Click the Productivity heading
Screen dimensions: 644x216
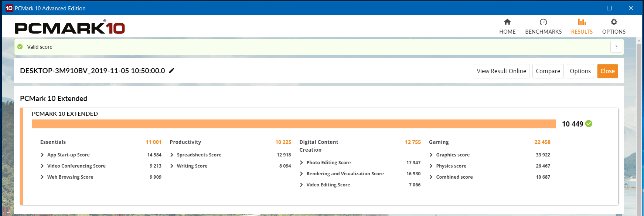coord(185,142)
